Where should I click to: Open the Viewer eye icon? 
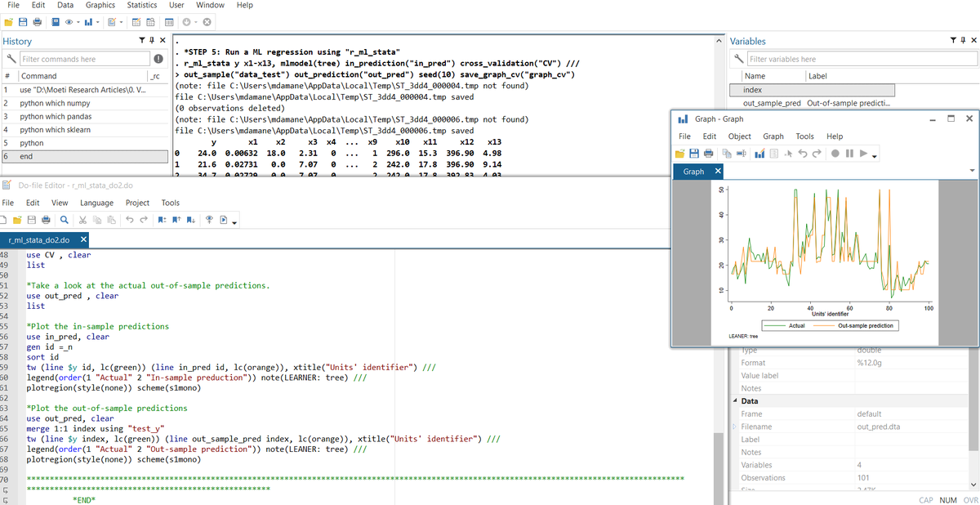pyautogui.click(x=68, y=21)
